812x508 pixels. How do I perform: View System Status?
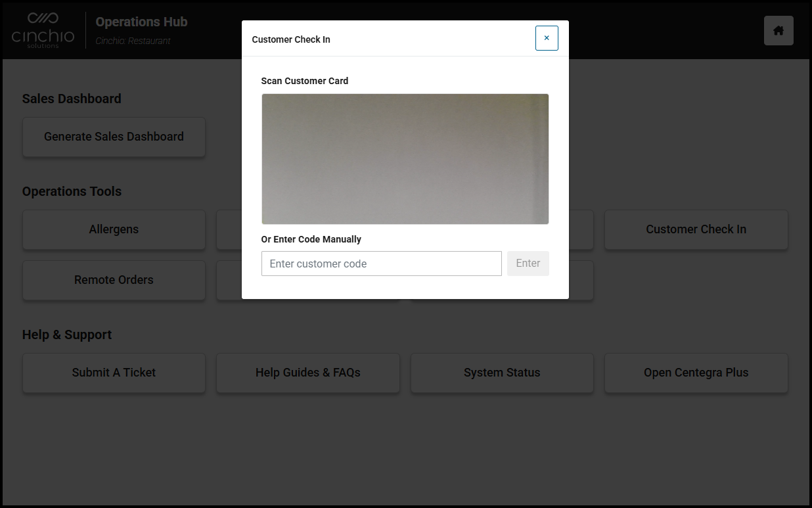tap(502, 373)
